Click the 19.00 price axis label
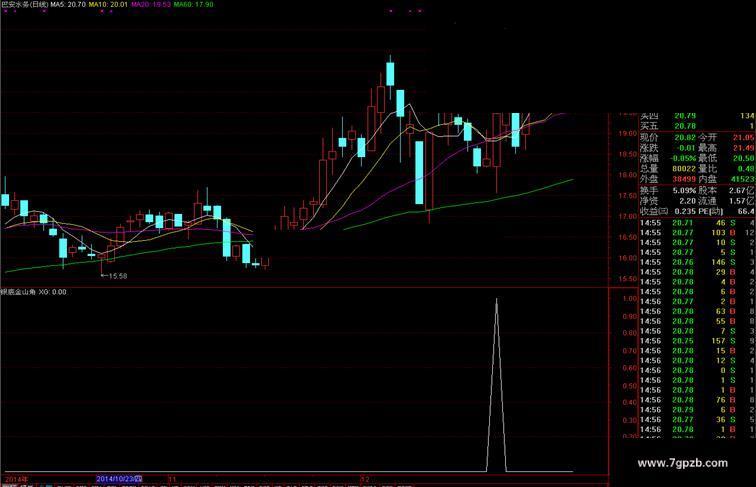756x487 pixels. 628,134
